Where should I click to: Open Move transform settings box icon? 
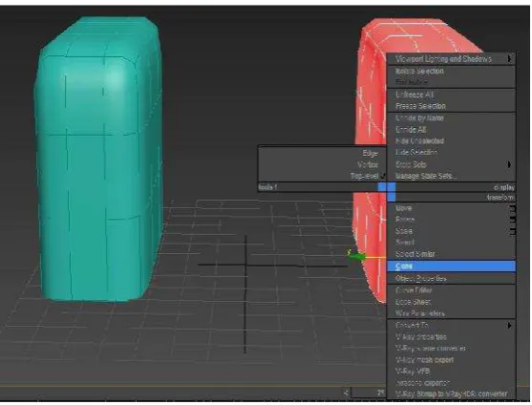512,208
